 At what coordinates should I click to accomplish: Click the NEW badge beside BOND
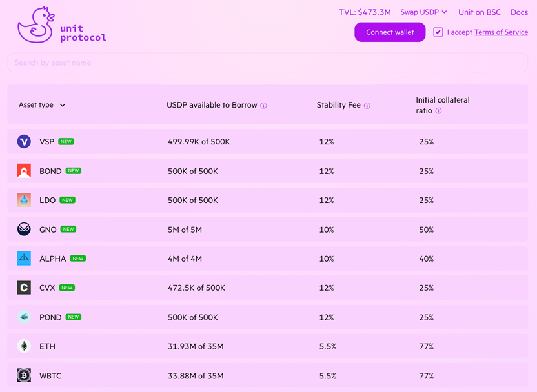(74, 171)
